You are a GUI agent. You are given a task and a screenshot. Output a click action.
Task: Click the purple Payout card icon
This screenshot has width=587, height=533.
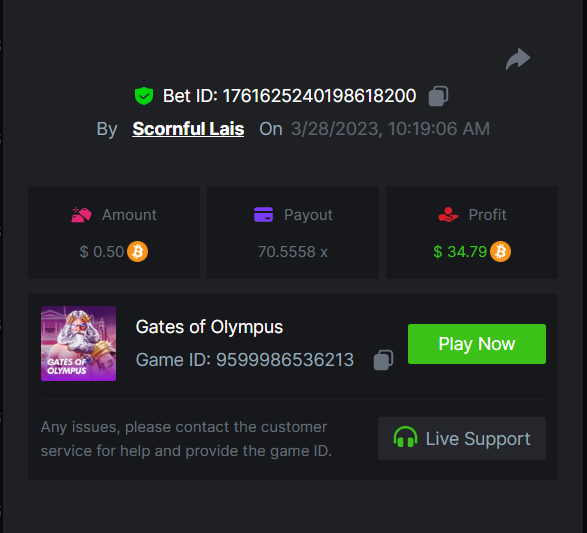264,215
